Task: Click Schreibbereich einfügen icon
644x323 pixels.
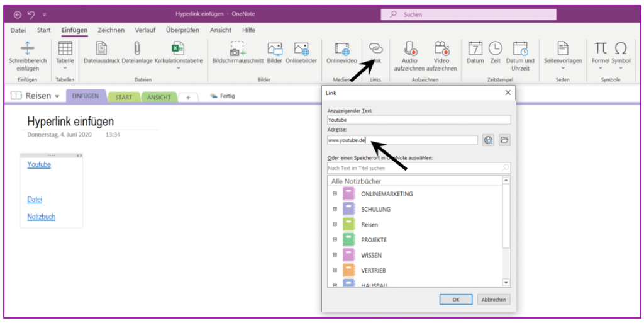Action: (x=28, y=48)
